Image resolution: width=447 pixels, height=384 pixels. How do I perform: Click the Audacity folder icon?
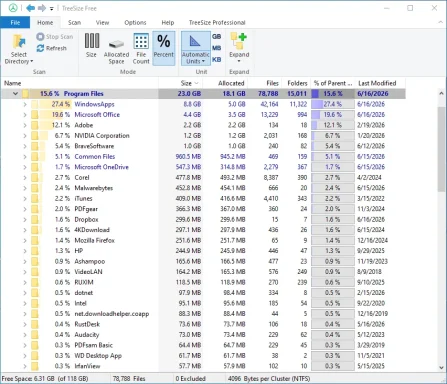point(35,335)
